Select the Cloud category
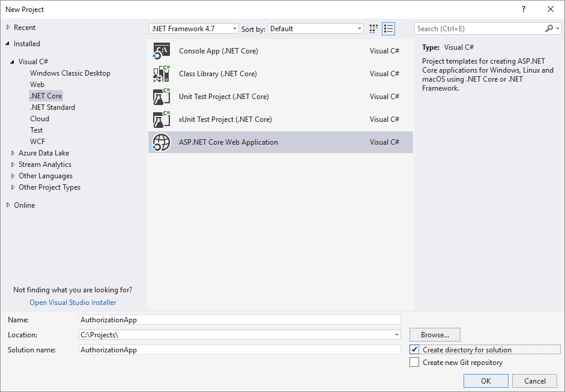Image resolution: width=565 pixels, height=392 pixels. (40, 118)
